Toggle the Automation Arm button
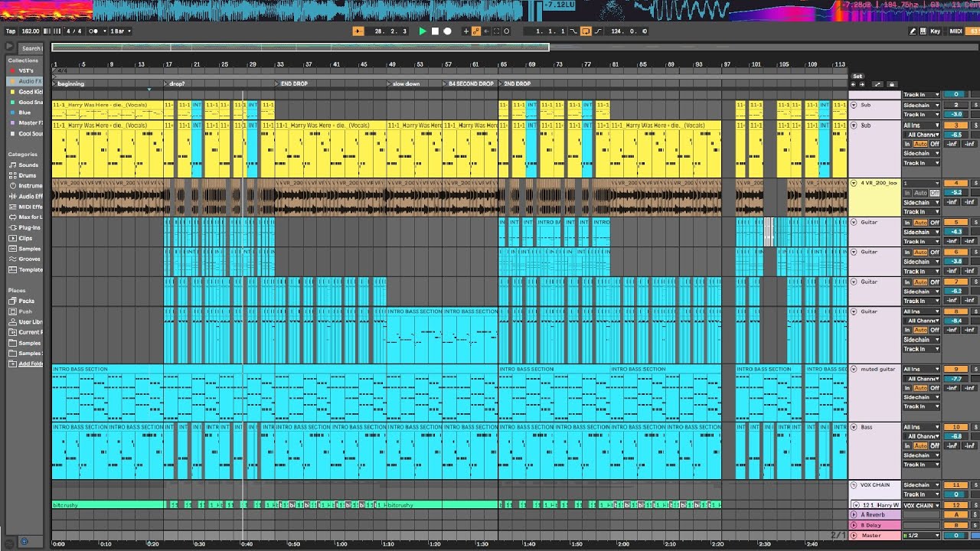This screenshot has width=980, height=551. coord(476,31)
